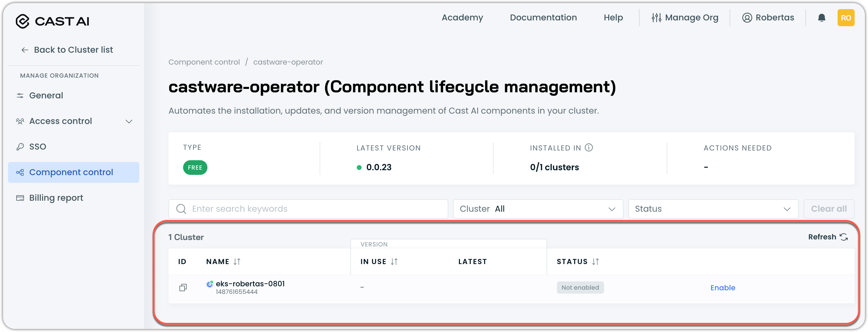Copy cluster ID using copy icon
The height and width of the screenshot is (332, 868).
tap(183, 288)
